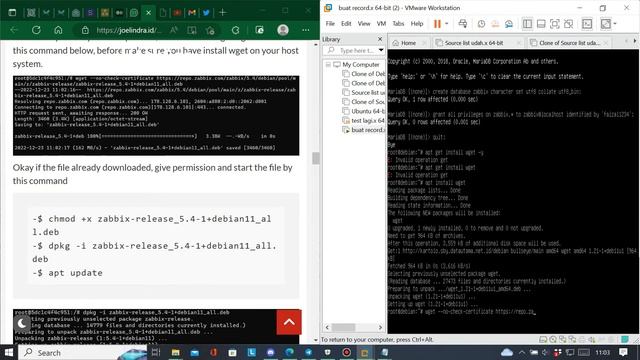
Task: Expand stretch guest dropdown arrow
Action: point(615,24)
